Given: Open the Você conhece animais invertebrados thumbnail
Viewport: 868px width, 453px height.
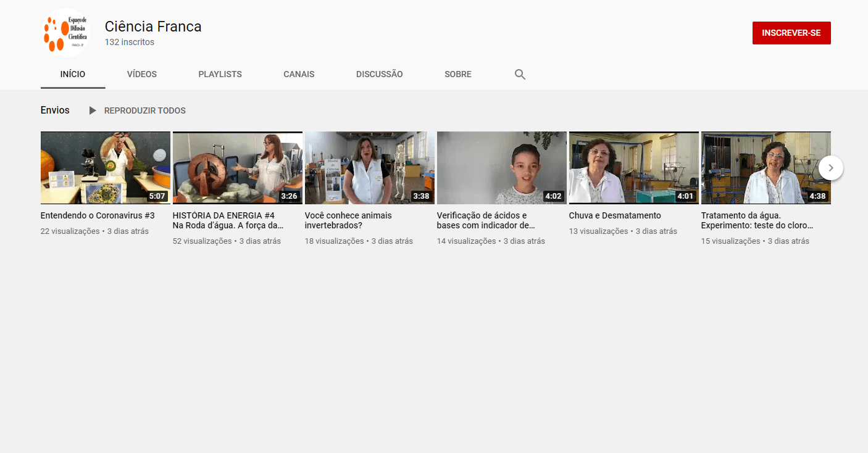Looking at the screenshot, I should point(369,167).
